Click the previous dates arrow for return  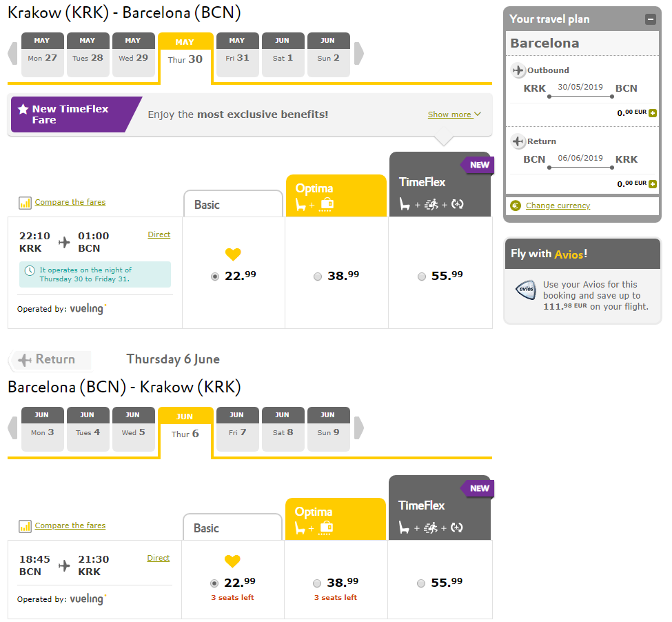coord(13,428)
